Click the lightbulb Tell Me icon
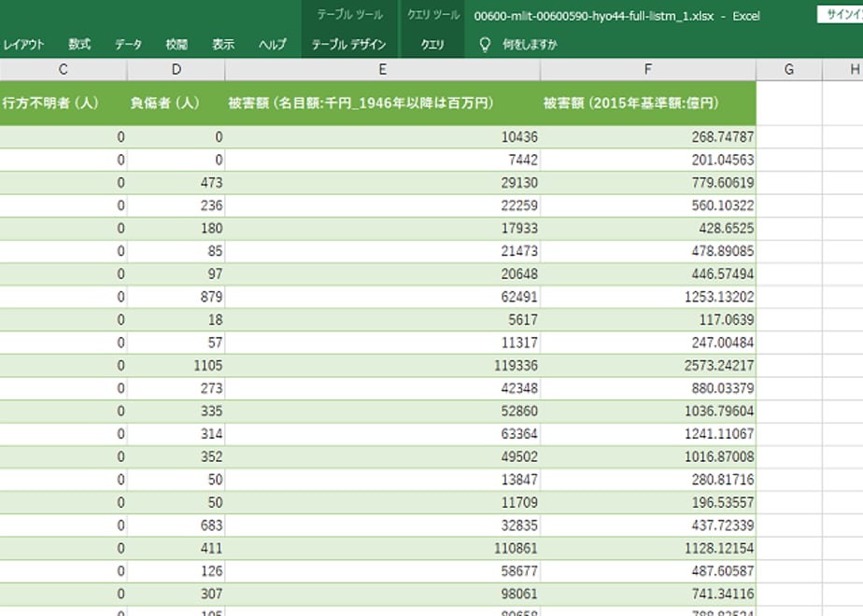 coord(485,45)
